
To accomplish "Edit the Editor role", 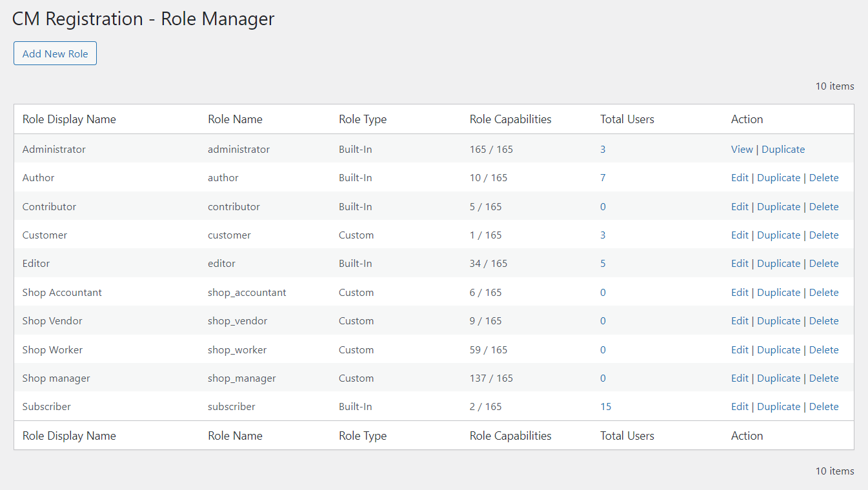I will (740, 263).
